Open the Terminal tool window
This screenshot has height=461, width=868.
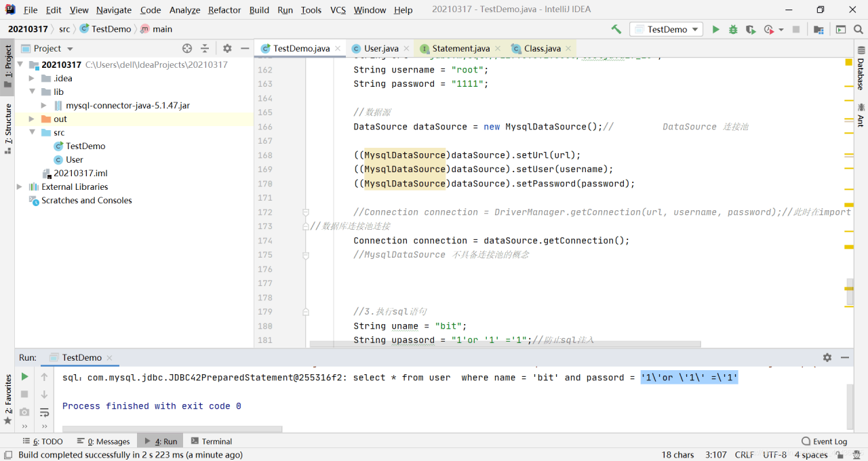coord(212,441)
